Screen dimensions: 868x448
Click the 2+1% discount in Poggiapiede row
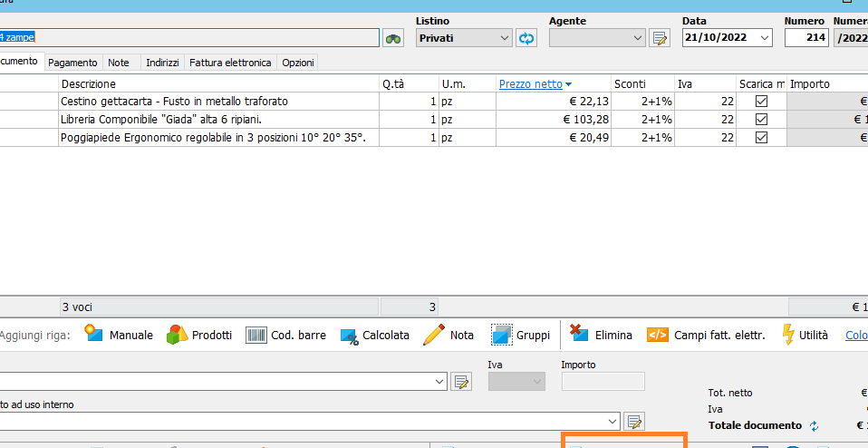642,137
